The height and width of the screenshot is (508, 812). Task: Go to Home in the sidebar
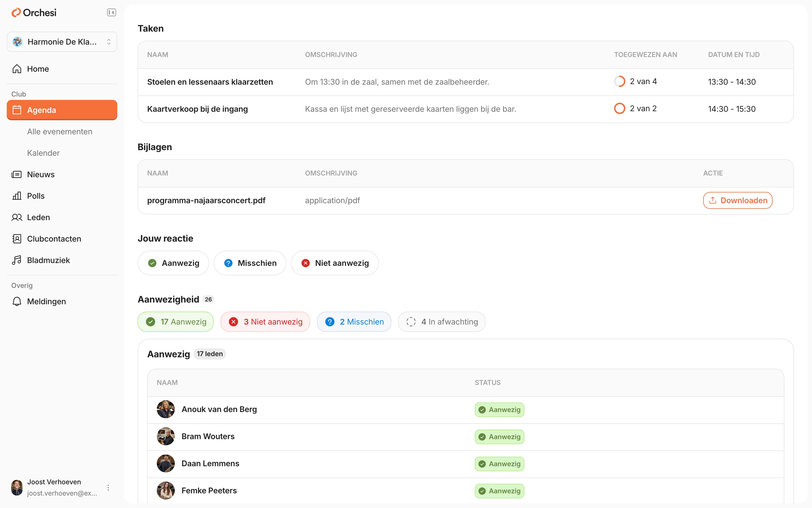[62, 69]
